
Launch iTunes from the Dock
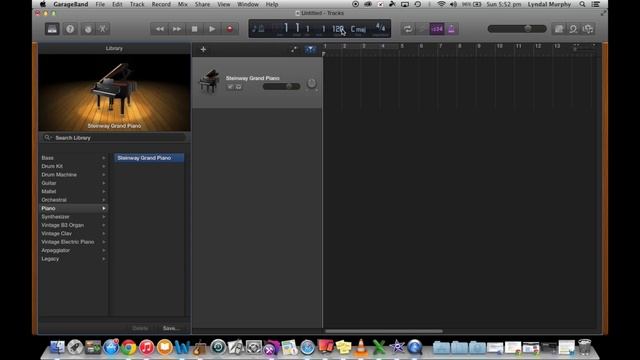(x=147, y=347)
